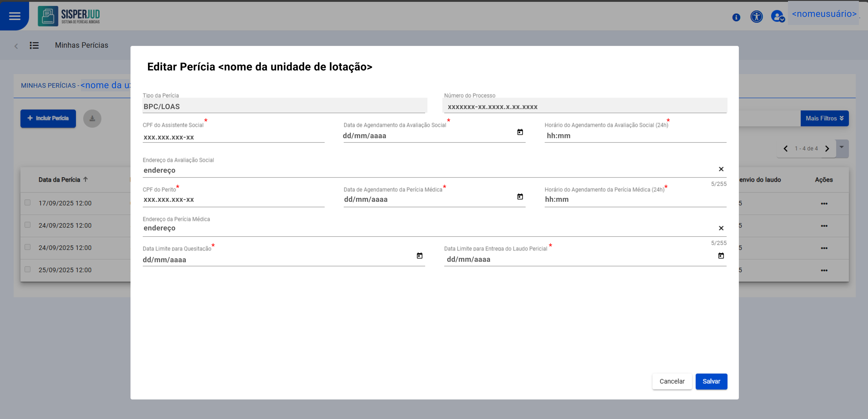
Task: Select checkbox for 25/09/2025 12:00 row
Action: [x=28, y=269]
